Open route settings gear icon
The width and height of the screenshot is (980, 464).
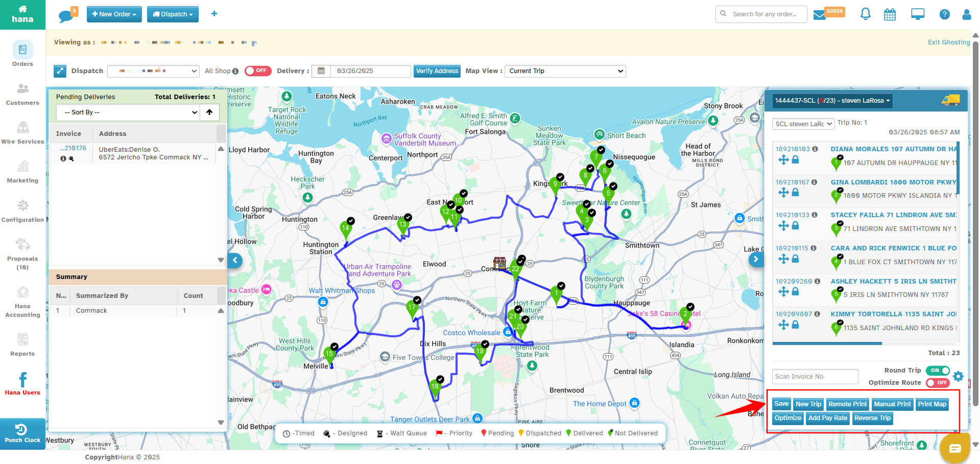[958, 377]
